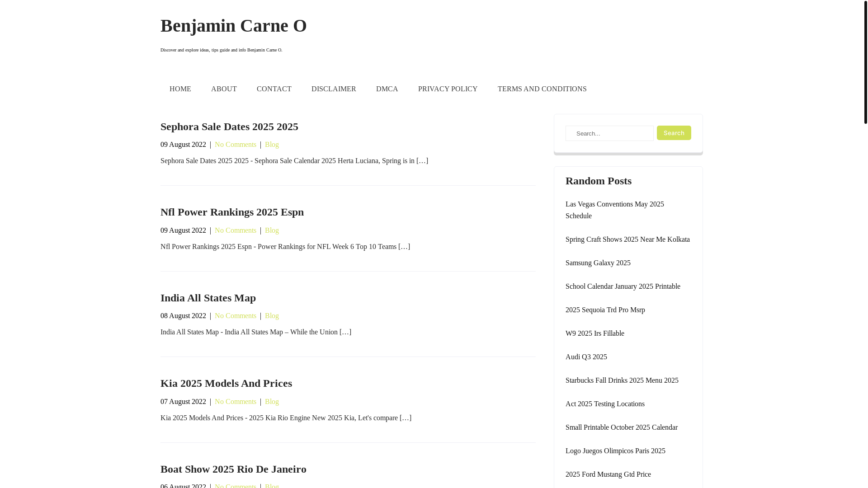
Task: Click the 09 August 2022 date under Sephora
Action: tap(183, 145)
